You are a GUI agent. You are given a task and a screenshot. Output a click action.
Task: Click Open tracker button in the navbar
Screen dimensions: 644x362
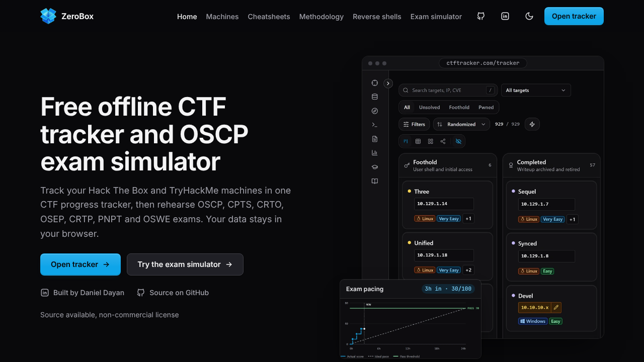tap(574, 16)
